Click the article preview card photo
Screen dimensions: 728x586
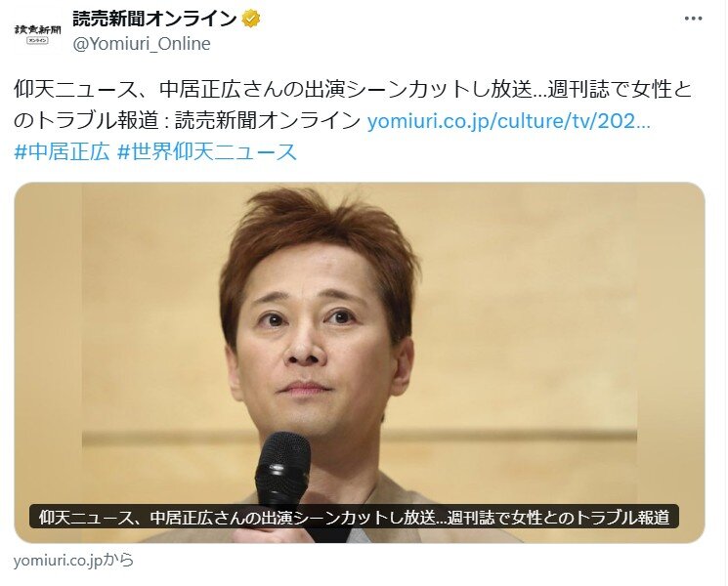coord(360,362)
